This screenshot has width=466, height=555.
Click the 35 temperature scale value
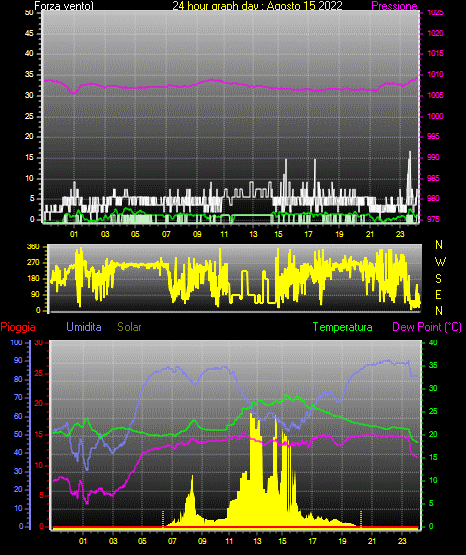(433, 365)
